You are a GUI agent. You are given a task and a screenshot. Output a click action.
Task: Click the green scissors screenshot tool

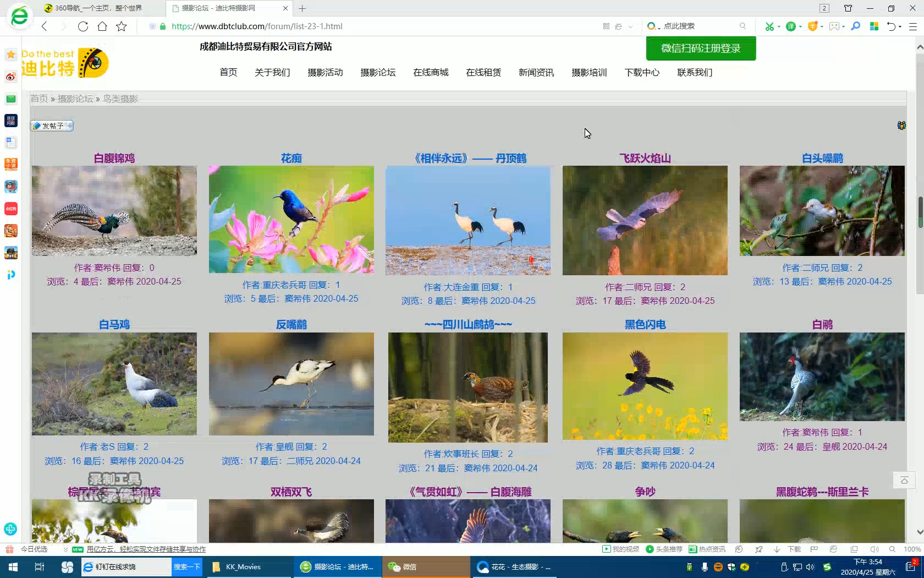click(x=769, y=26)
